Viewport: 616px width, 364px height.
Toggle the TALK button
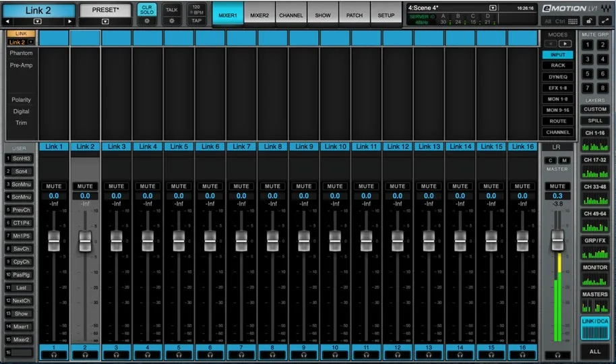click(172, 10)
